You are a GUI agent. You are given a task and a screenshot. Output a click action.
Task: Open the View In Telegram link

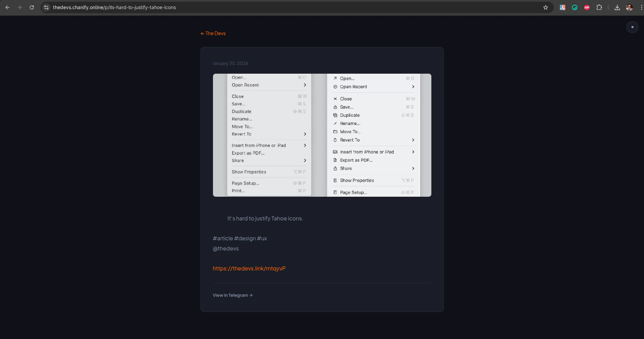tap(232, 295)
